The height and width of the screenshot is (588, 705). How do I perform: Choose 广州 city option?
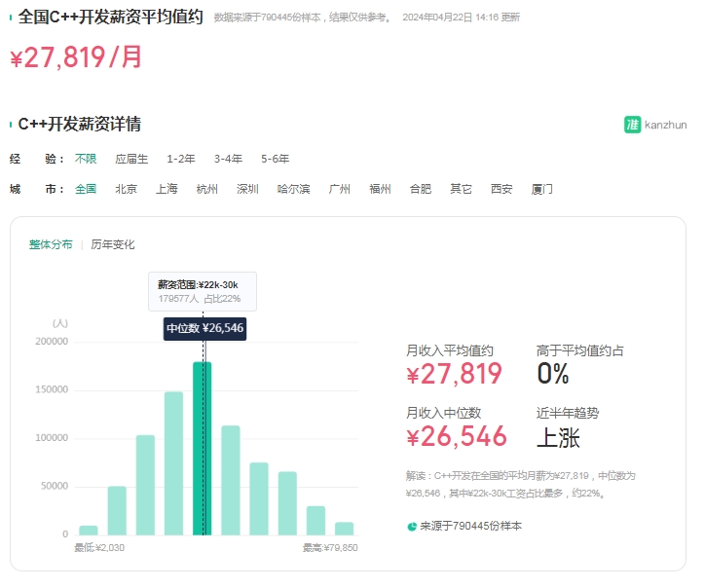coord(340,189)
